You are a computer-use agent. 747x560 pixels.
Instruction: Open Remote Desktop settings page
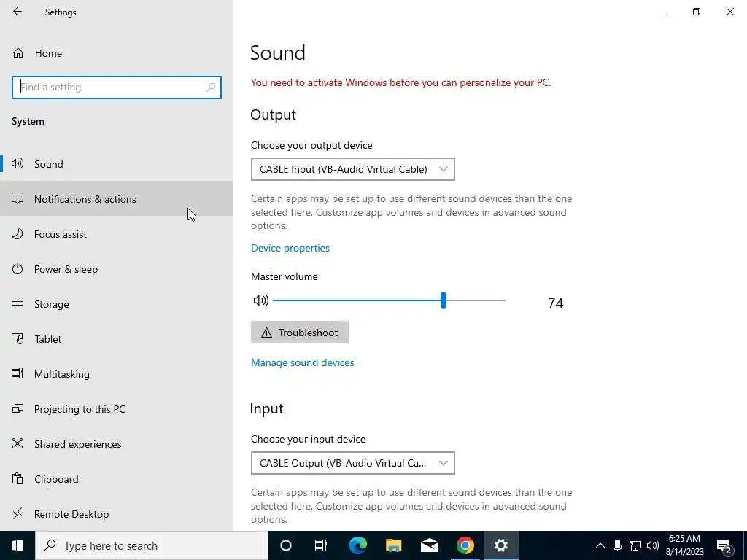pyautogui.click(x=117, y=514)
